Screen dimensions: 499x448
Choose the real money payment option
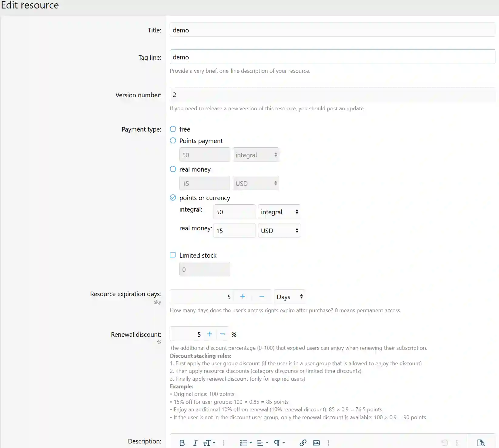[x=173, y=169]
